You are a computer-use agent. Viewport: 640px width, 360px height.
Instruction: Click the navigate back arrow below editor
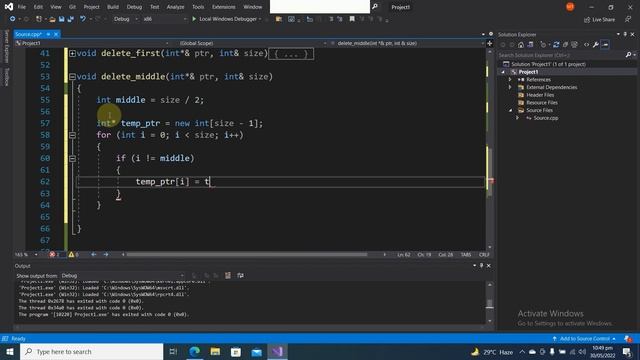(x=93, y=255)
